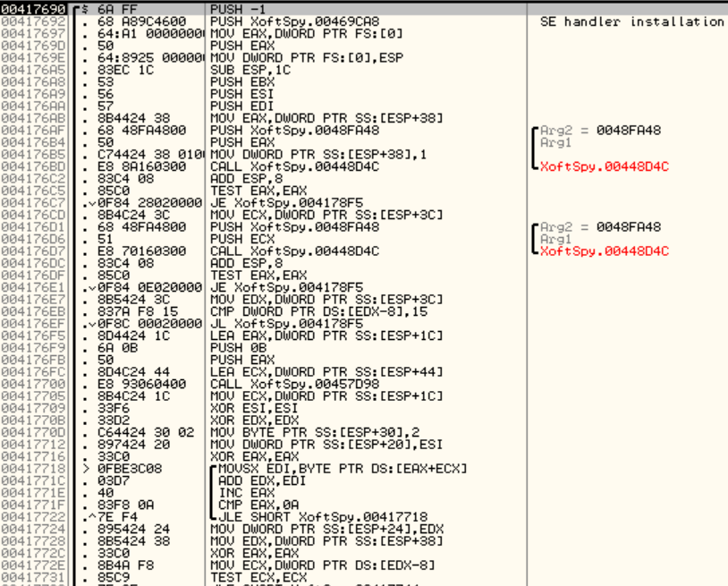Click MOV EDX,DWORD PTR SS:[ESP+3C] line

pos(326,299)
